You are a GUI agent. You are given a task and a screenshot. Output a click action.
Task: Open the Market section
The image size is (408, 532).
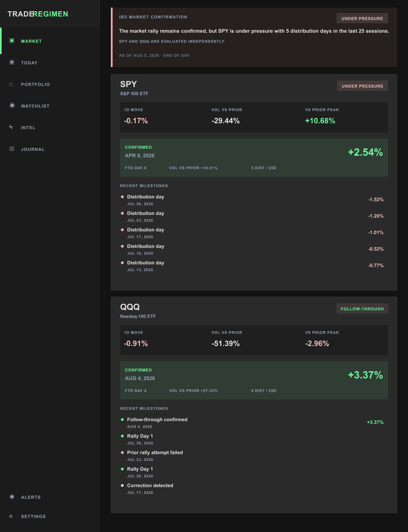(x=50, y=41)
